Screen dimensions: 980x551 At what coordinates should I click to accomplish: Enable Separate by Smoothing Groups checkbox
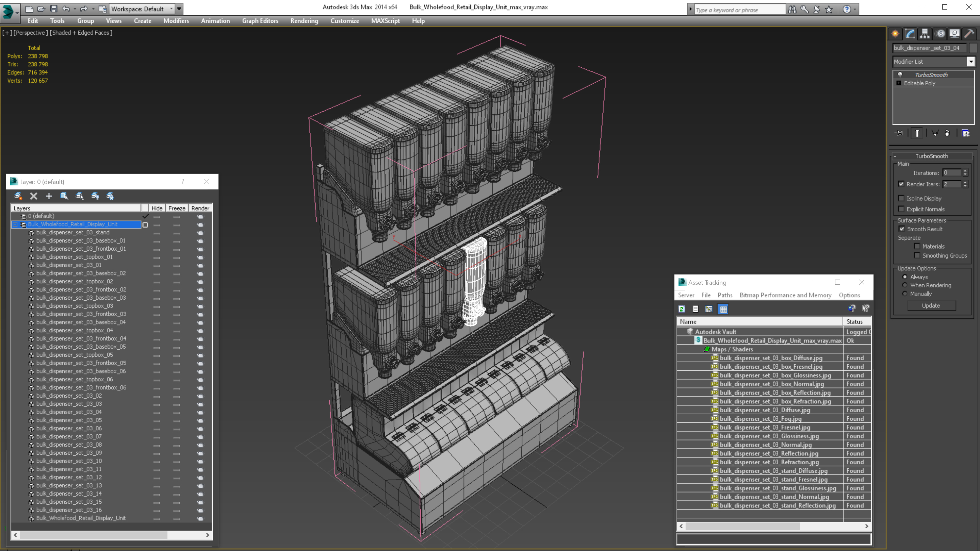[917, 255]
